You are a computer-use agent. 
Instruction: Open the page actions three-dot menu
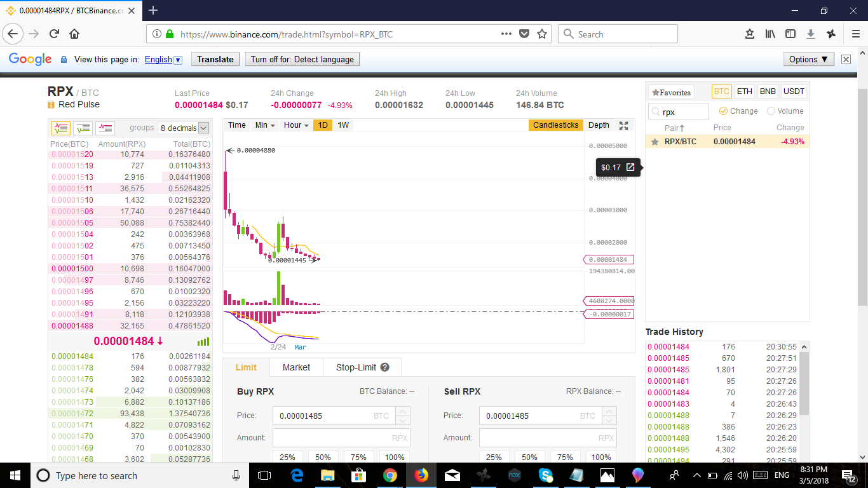pos(506,34)
